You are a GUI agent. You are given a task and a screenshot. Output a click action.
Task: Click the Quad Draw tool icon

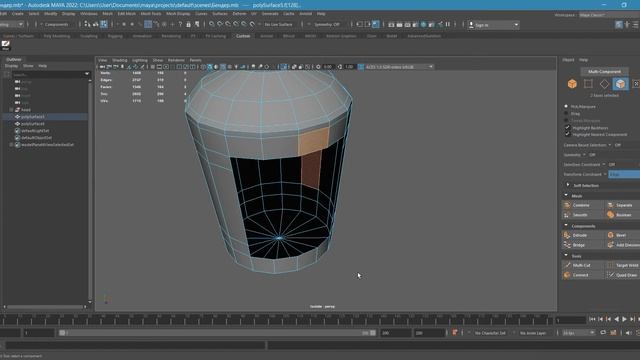click(611, 275)
